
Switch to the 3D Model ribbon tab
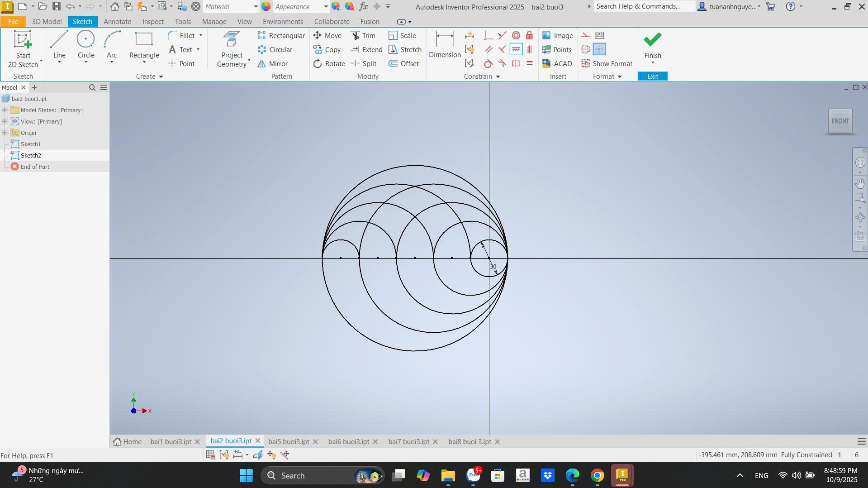click(x=47, y=22)
